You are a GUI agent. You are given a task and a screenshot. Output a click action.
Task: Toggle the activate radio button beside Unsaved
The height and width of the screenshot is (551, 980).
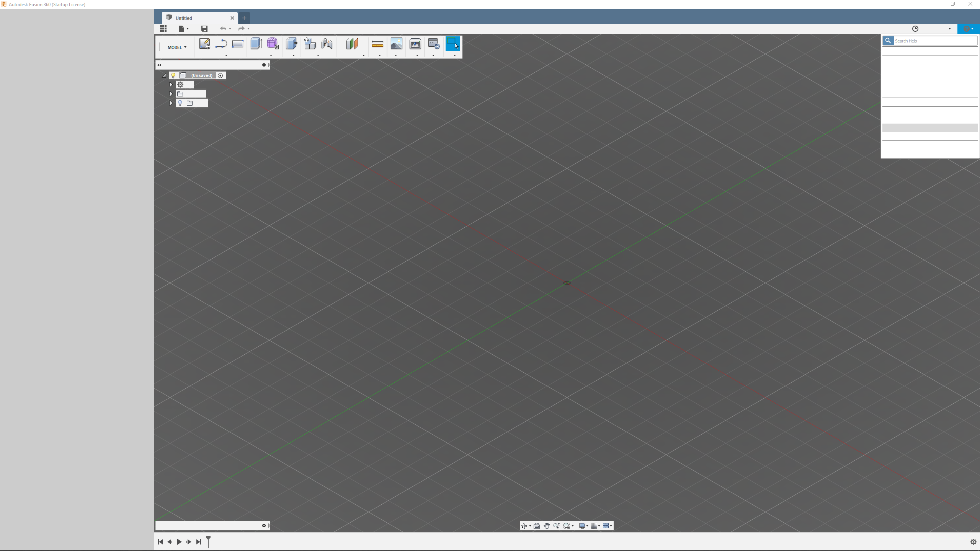pyautogui.click(x=220, y=75)
